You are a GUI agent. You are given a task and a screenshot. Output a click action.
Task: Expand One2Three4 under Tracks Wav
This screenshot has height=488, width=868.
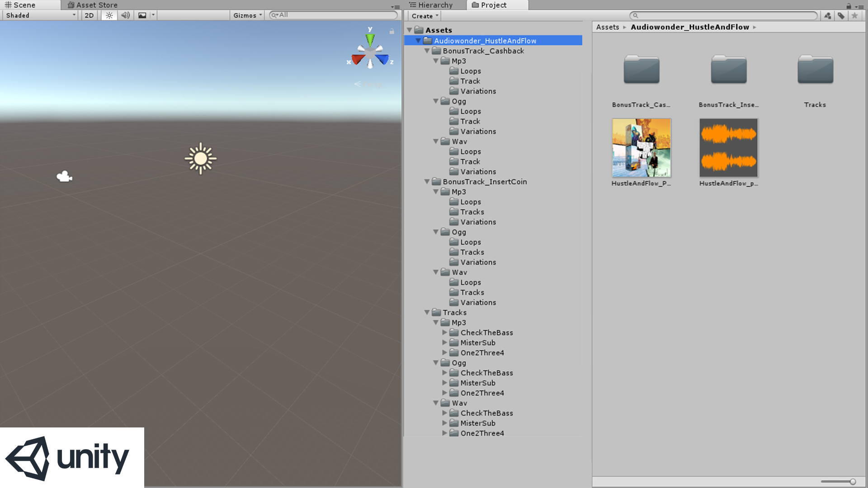(x=445, y=433)
